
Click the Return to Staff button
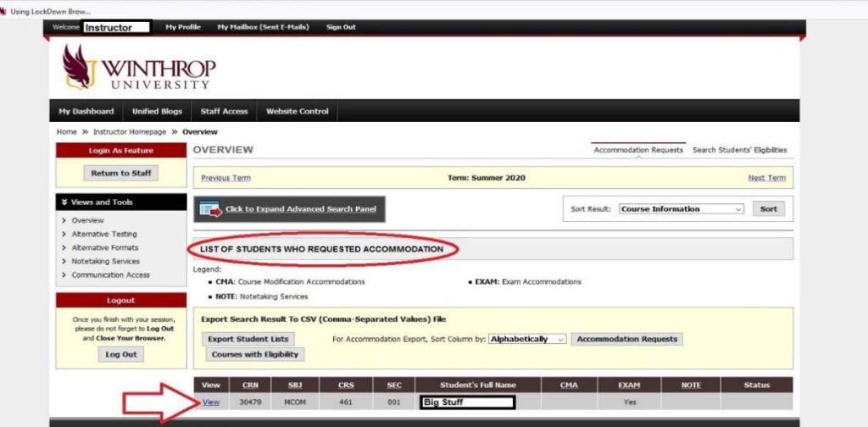[121, 173]
